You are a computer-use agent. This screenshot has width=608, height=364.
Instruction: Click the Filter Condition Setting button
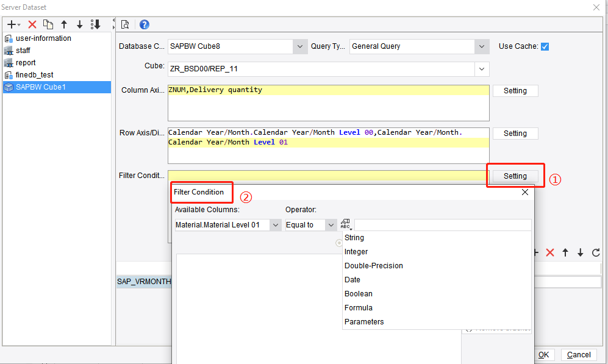coord(514,176)
